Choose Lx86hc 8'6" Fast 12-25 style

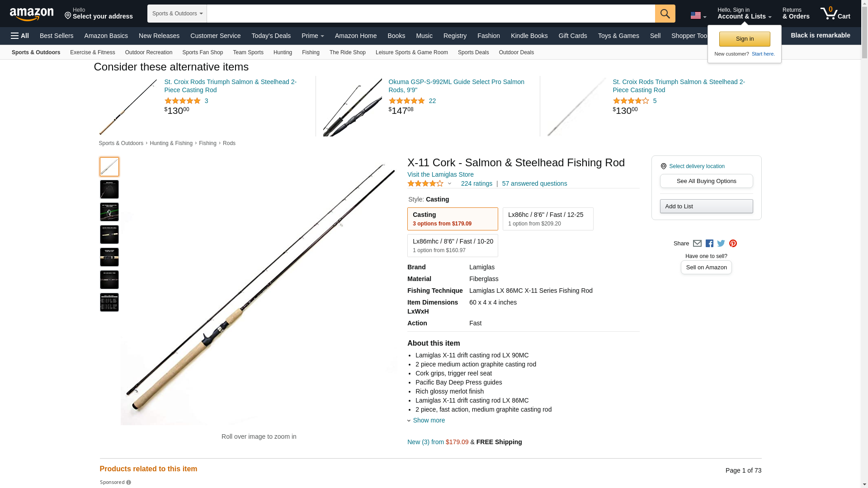tap(548, 219)
